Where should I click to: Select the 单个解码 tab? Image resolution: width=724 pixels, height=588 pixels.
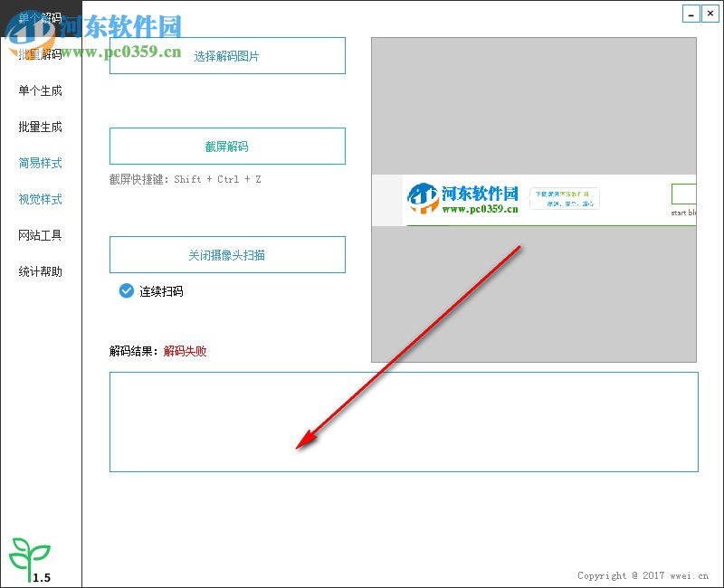point(39,18)
